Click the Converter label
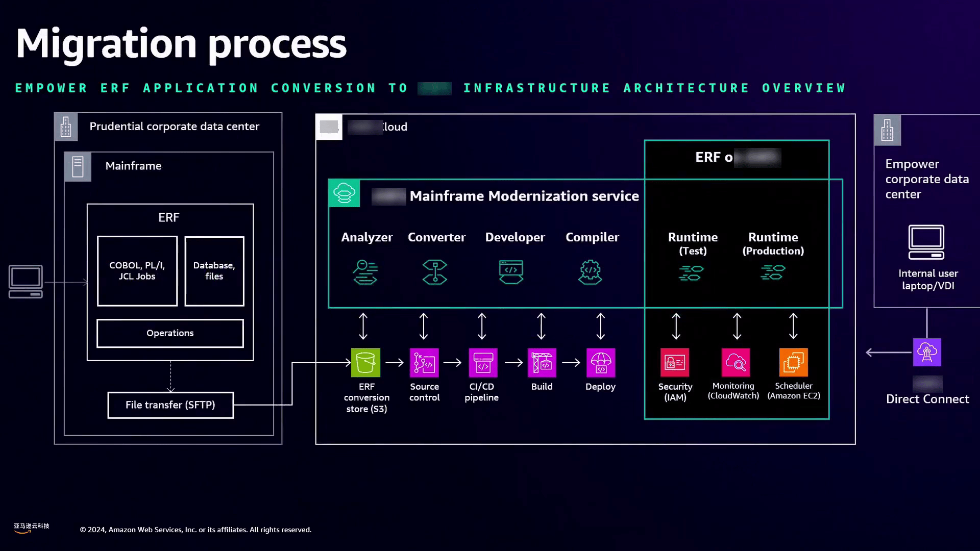The width and height of the screenshot is (980, 551). pos(436,237)
